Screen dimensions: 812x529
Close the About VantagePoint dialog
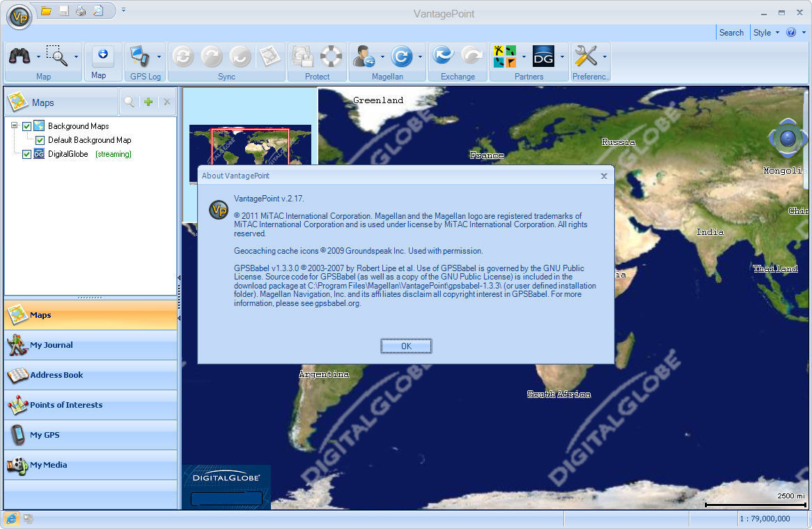click(604, 176)
